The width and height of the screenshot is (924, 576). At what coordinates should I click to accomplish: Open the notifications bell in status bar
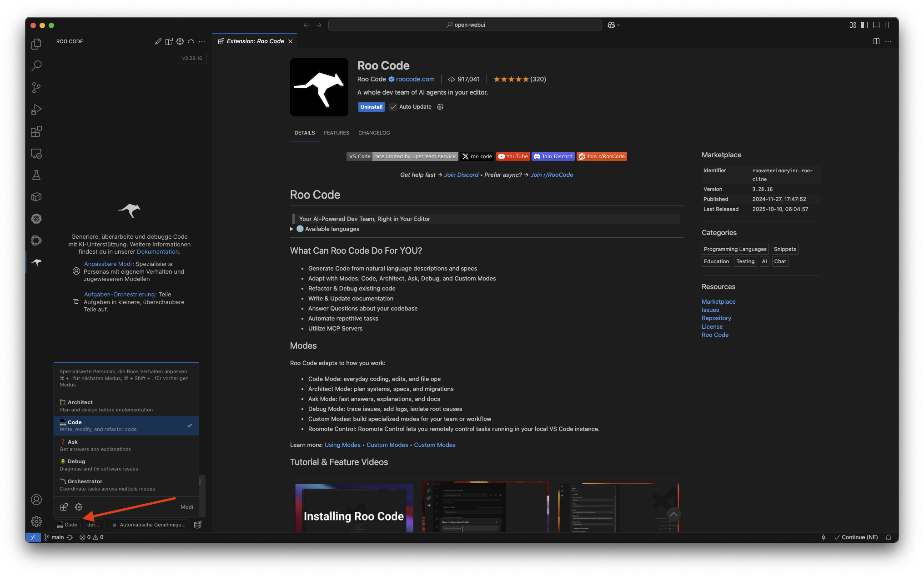click(888, 537)
